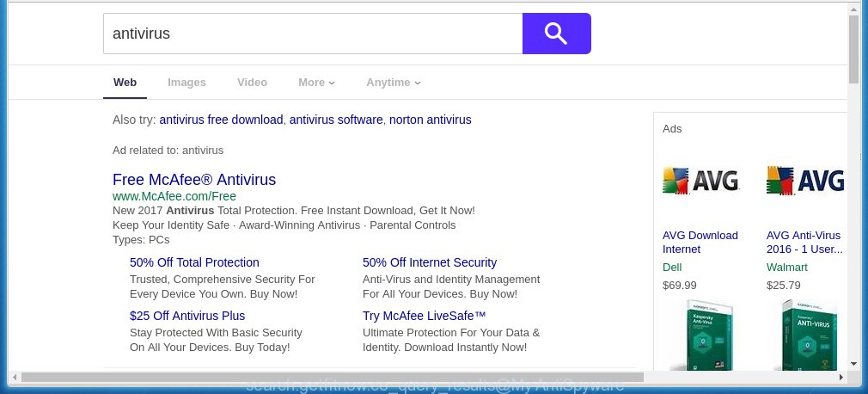Open 'AVG Anti-Virus 2016 - 1 User' link
This screenshot has width=868, height=394.
click(804, 242)
